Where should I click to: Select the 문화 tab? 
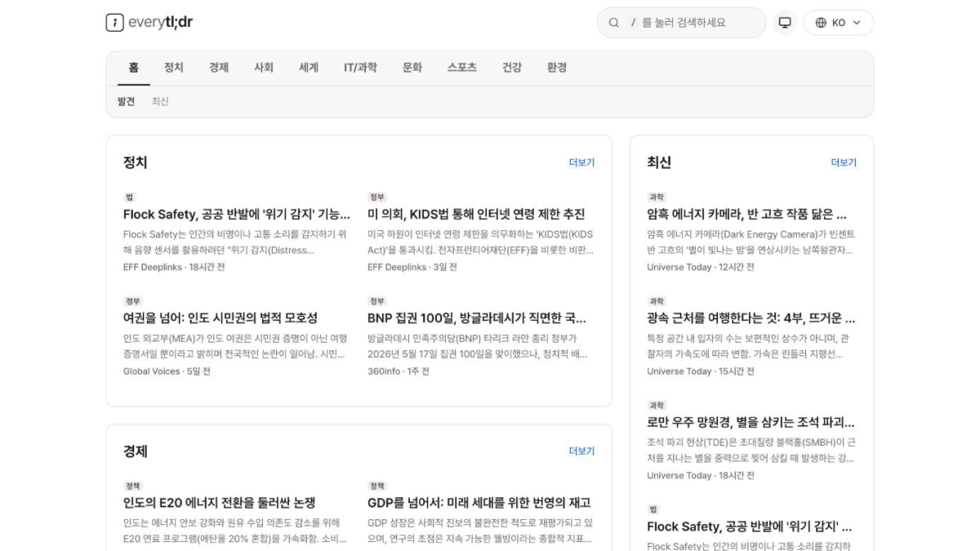412,68
